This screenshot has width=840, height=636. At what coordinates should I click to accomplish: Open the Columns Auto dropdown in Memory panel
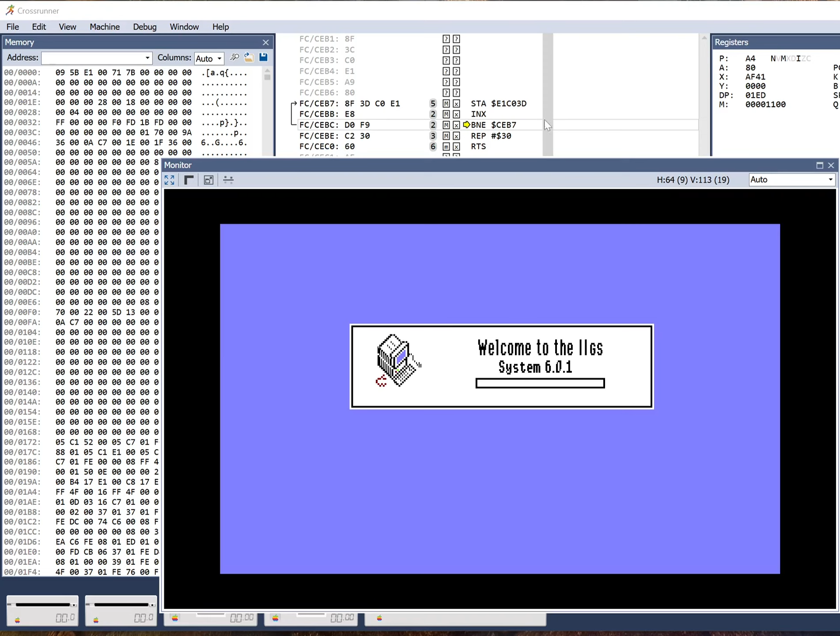[x=209, y=58]
